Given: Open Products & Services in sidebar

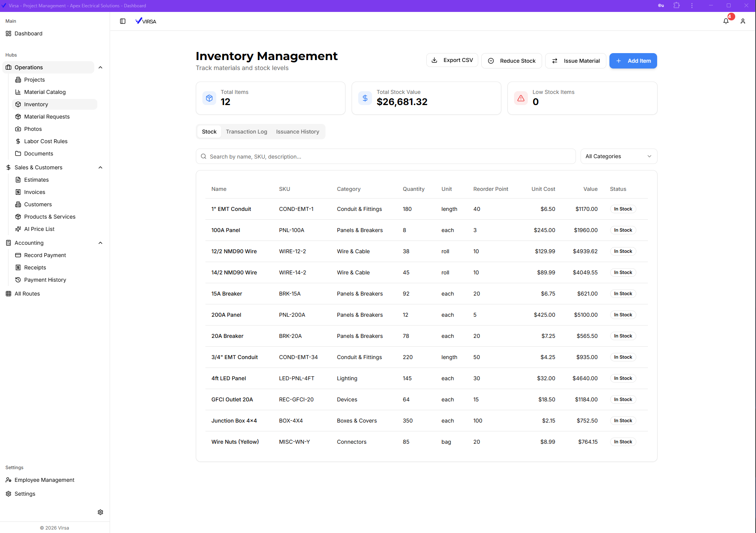Looking at the screenshot, I should click(x=50, y=217).
